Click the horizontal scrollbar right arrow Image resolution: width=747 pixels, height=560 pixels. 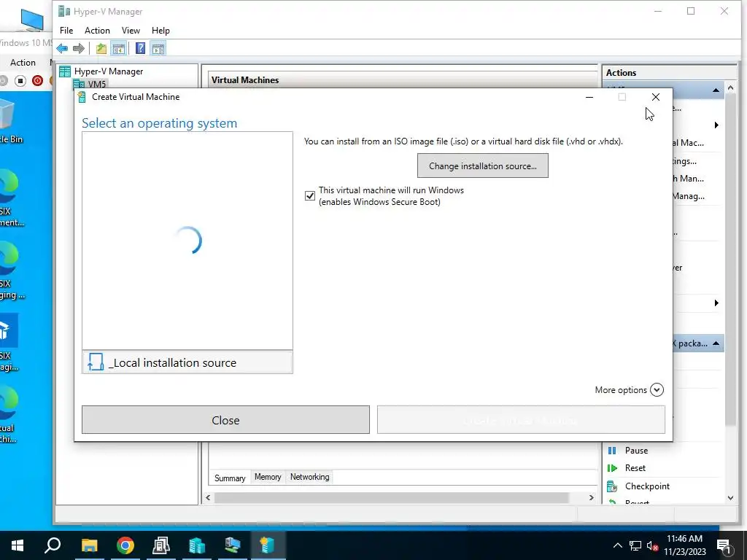591,497
